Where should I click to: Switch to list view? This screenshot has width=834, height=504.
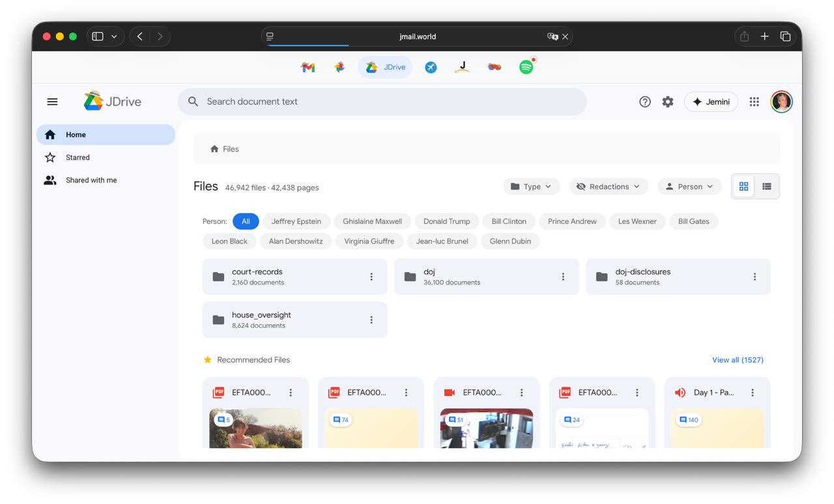[x=767, y=186]
